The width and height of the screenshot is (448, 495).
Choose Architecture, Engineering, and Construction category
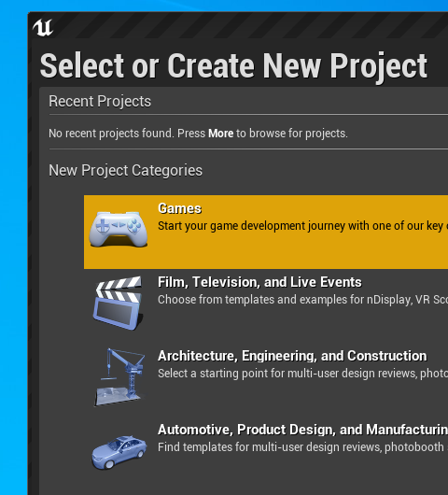292,356
